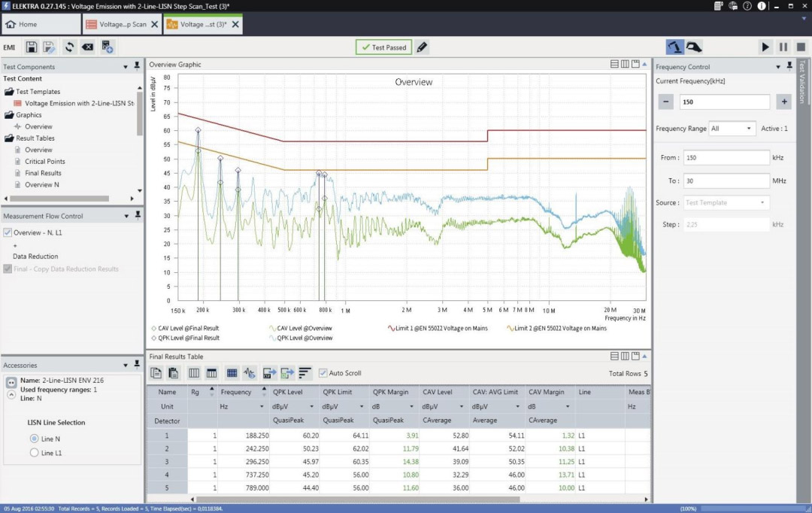Increase current frequency with plus button
Screen dimensions: 812x513
click(783, 102)
